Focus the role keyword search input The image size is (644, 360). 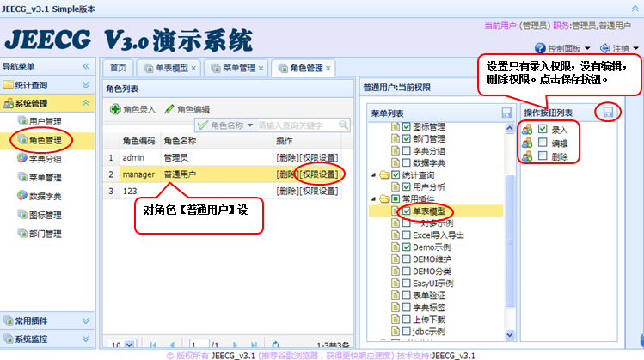point(297,125)
